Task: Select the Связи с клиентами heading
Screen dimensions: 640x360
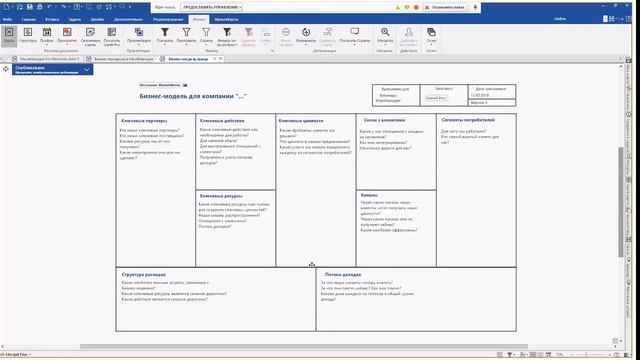Action: click(384, 120)
